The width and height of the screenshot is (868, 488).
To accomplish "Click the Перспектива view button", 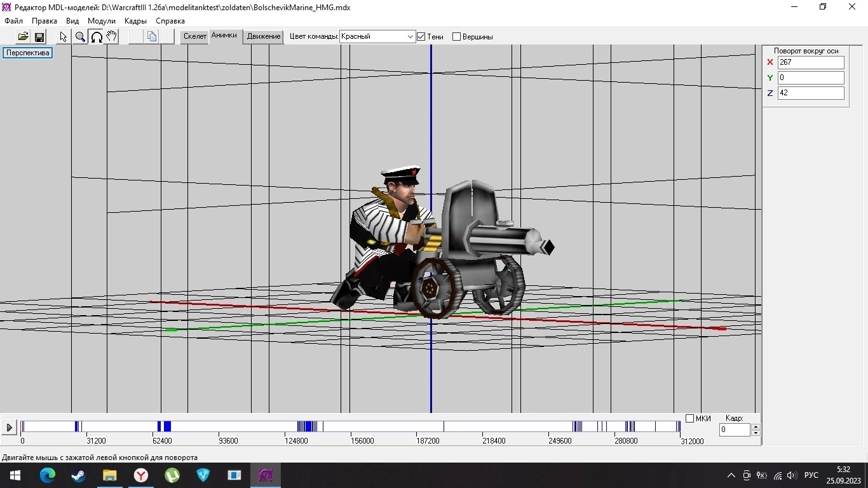I will point(28,53).
